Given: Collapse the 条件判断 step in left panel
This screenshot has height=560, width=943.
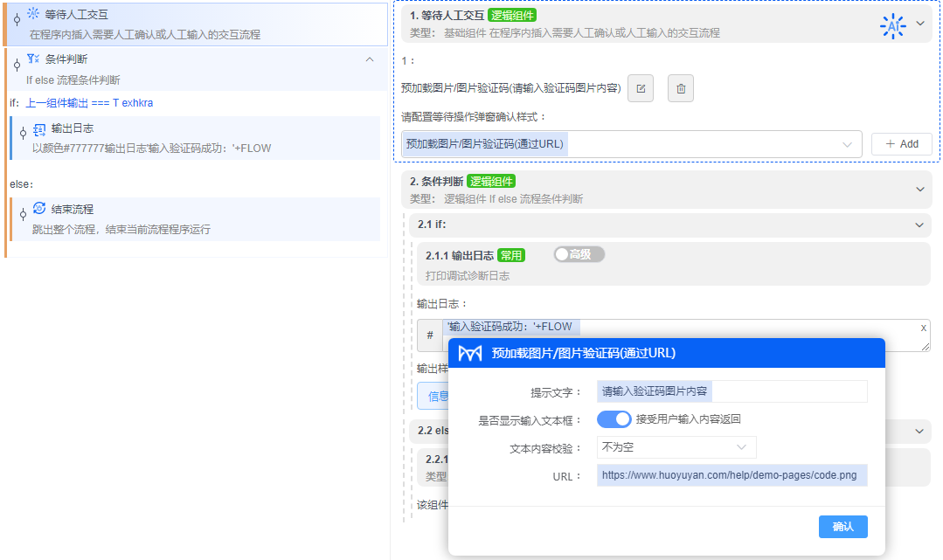Looking at the screenshot, I should pyautogui.click(x=370, y=59).
